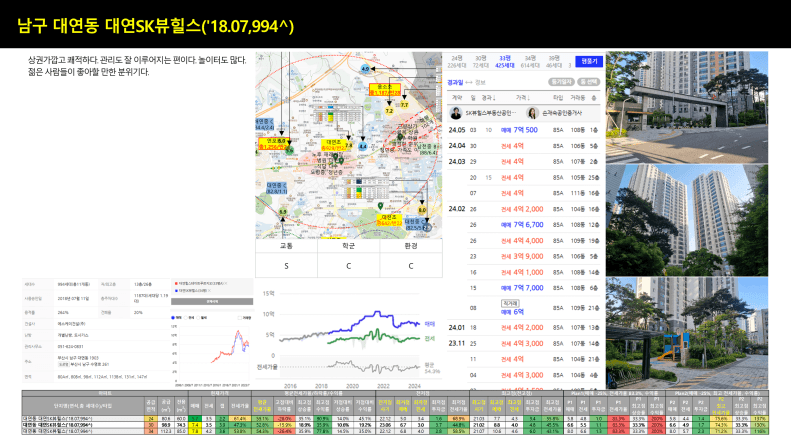Click the 교통 rating header cell

[287, 246]
